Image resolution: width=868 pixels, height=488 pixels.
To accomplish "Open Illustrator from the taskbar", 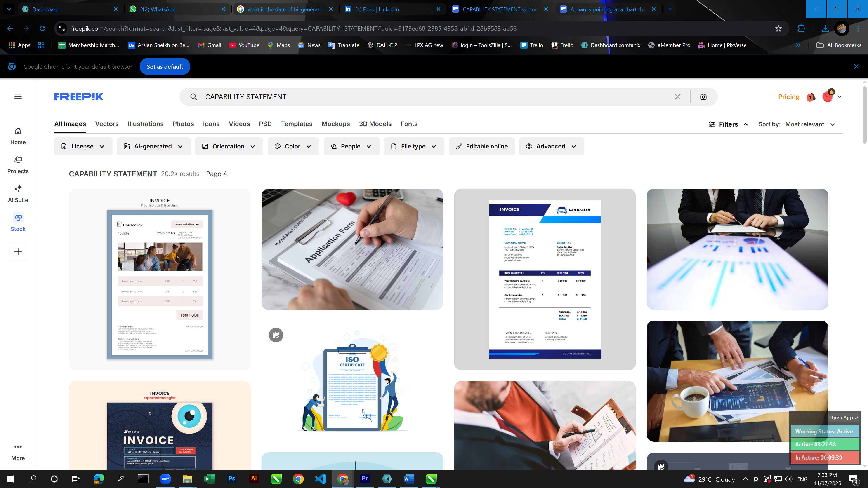I will click(x=254, y=479).
